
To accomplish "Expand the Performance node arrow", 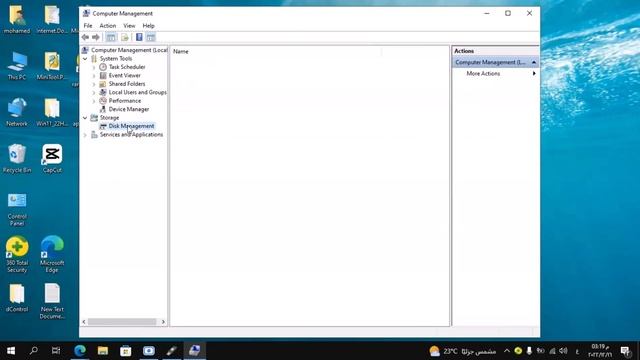I will coord(94,101).
